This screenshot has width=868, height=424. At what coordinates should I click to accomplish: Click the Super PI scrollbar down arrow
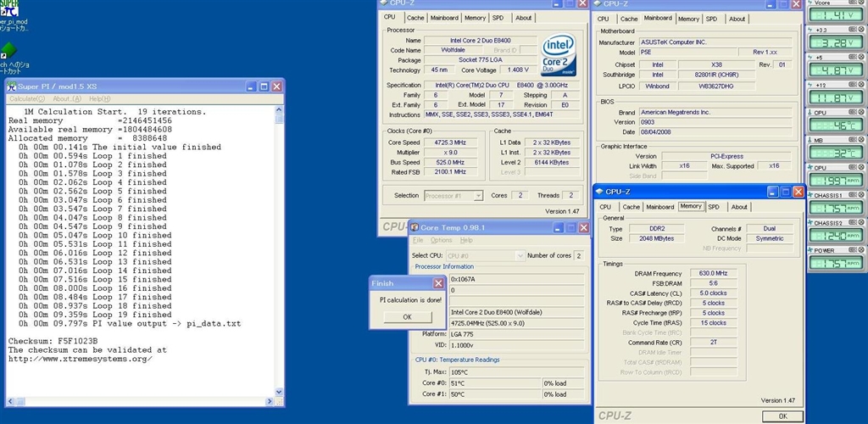point(280,391)
